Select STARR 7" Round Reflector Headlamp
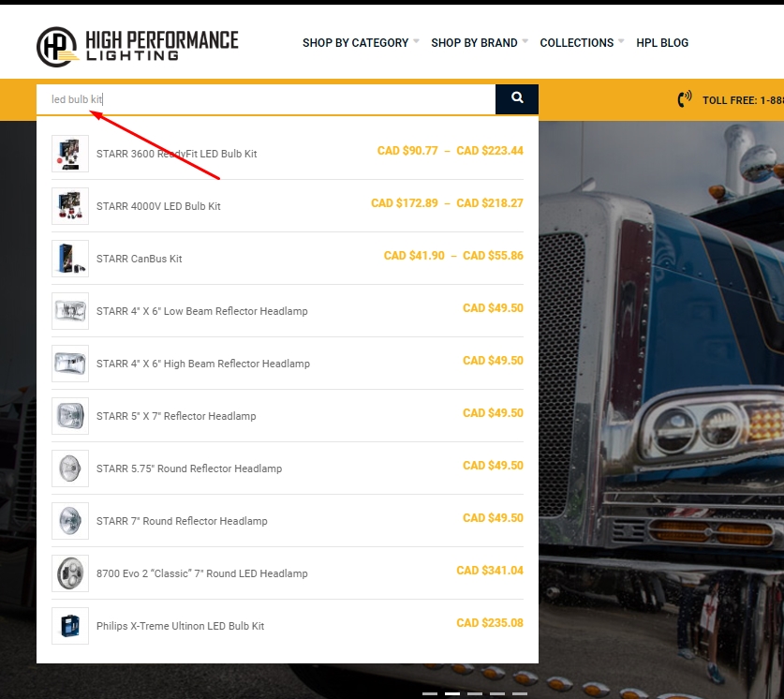 (x=182, y=521)
